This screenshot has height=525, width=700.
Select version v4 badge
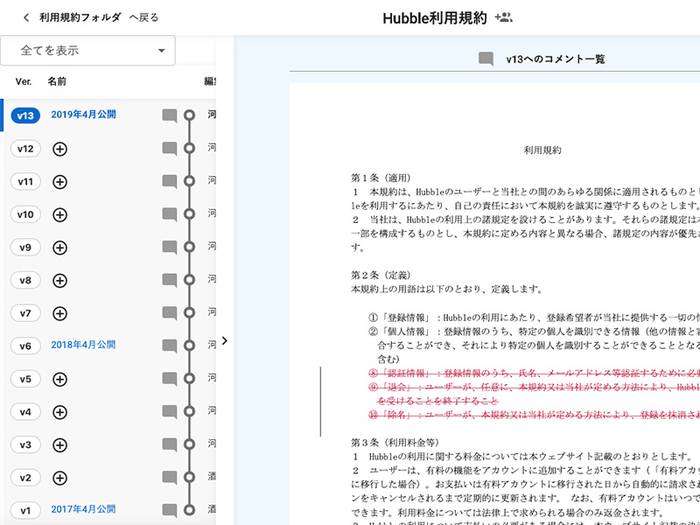click(25, 412)
